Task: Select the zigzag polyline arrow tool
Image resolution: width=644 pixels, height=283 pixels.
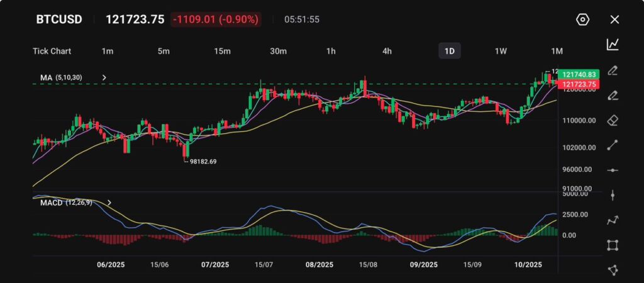Action: pos(613,220)
